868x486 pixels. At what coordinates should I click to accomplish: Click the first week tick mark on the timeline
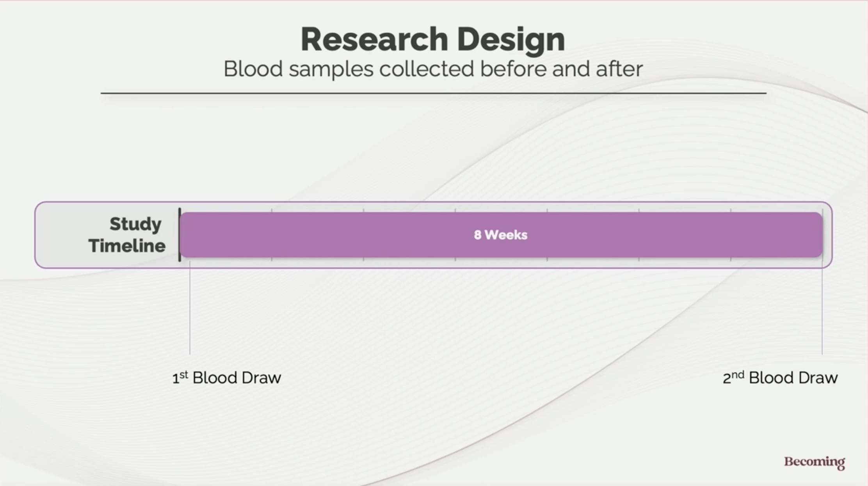click(x=272, y=211)
